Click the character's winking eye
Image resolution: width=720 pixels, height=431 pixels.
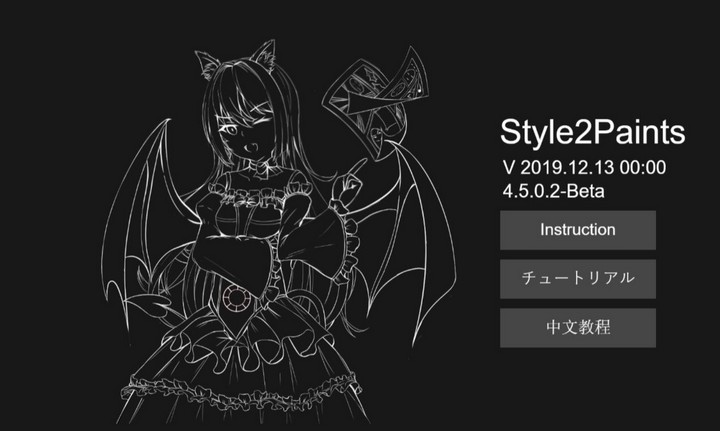coord(258,108)
